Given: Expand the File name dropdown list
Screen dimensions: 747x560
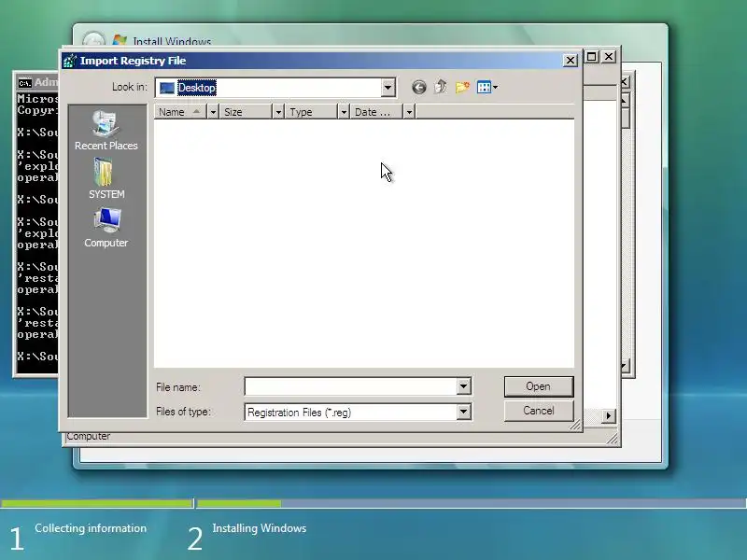Looking at the screenshot, I should (463, 386).
